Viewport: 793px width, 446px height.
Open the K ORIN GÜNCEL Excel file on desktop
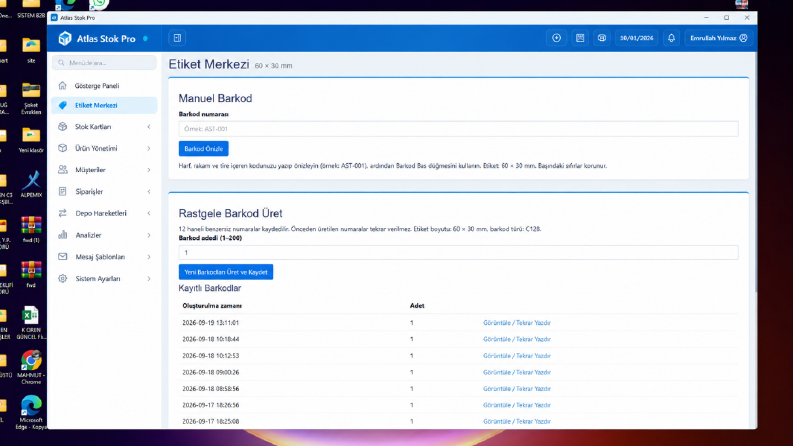pyautogui.click(x=31, y=322)
